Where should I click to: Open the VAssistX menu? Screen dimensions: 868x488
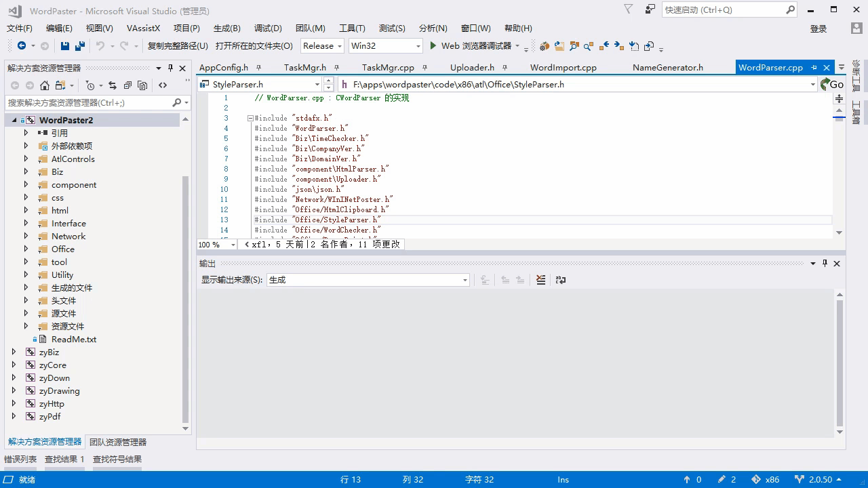tap(143, 28)
